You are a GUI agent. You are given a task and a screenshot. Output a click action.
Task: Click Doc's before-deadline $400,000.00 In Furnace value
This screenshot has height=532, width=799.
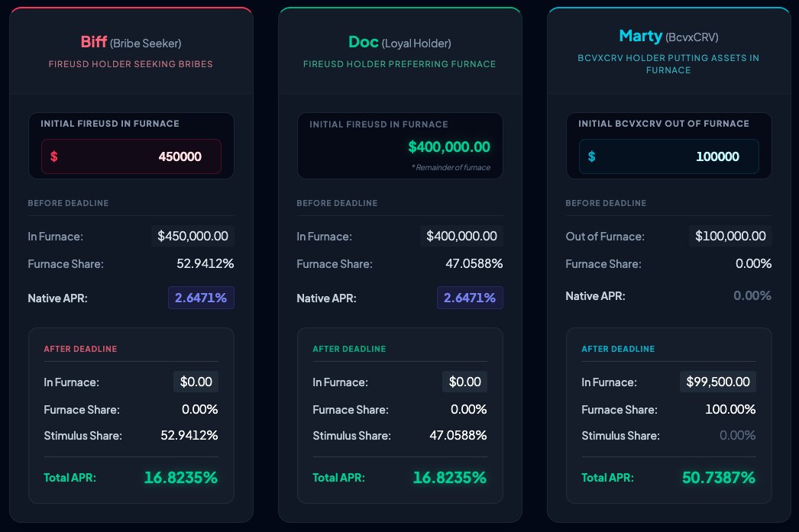[461, 236]
